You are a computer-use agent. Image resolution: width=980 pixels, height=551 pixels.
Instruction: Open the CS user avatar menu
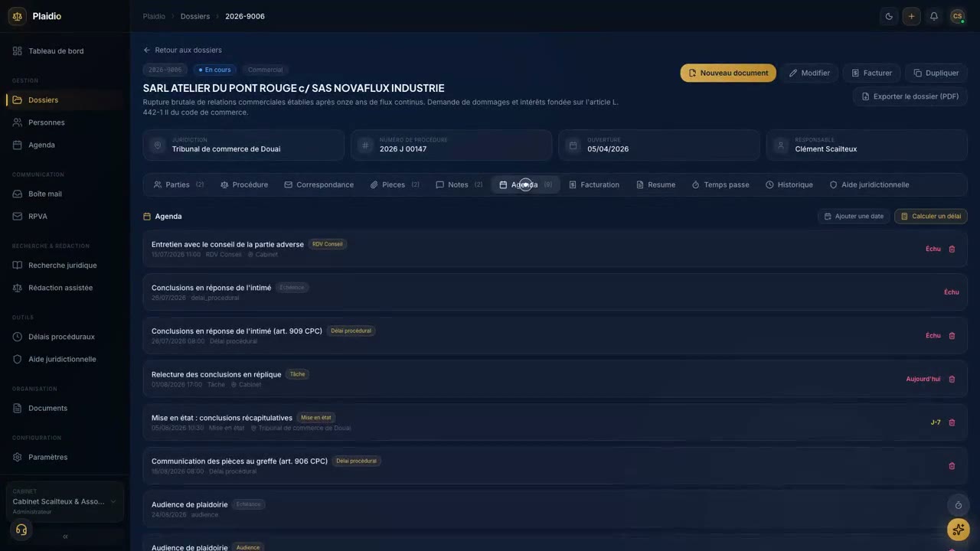pyautogui.click(x=957, y=16)
